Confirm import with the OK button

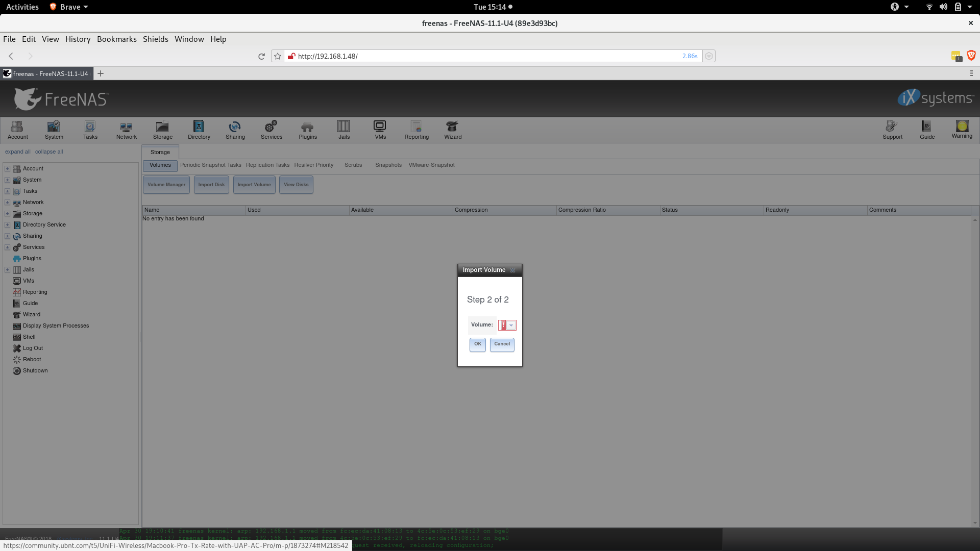(478, 344)
